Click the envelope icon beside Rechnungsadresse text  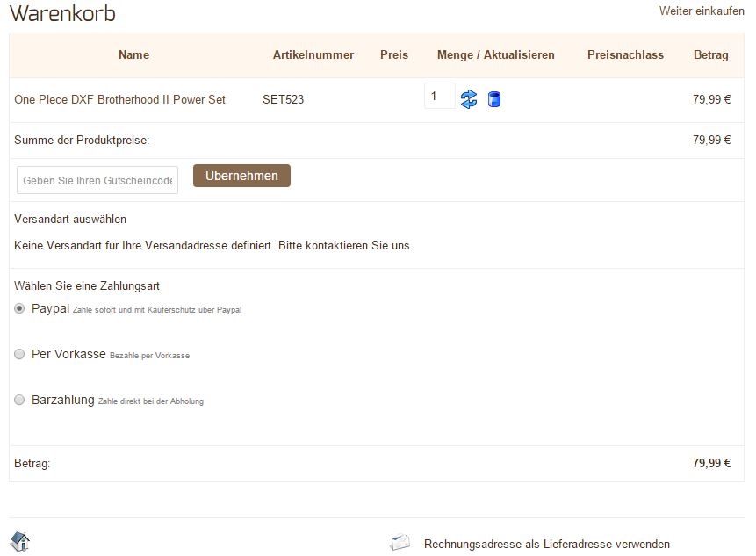[400, 543]
